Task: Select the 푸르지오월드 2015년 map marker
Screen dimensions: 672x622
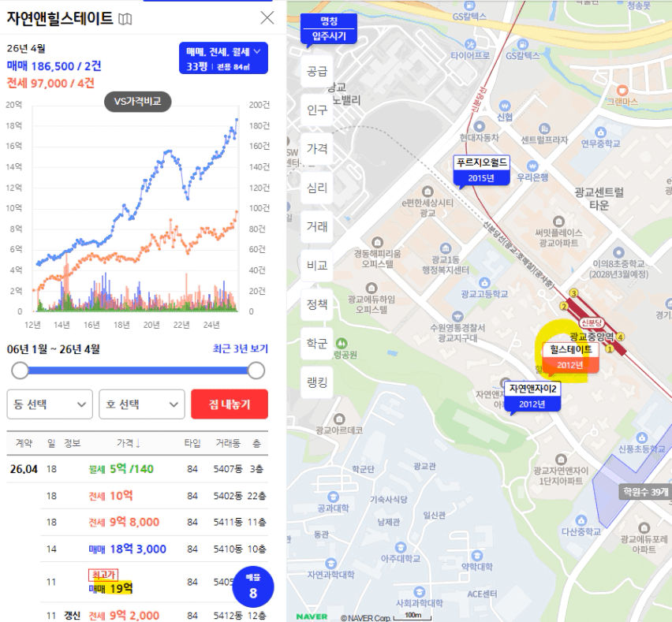Action: [x=482, y=170]
